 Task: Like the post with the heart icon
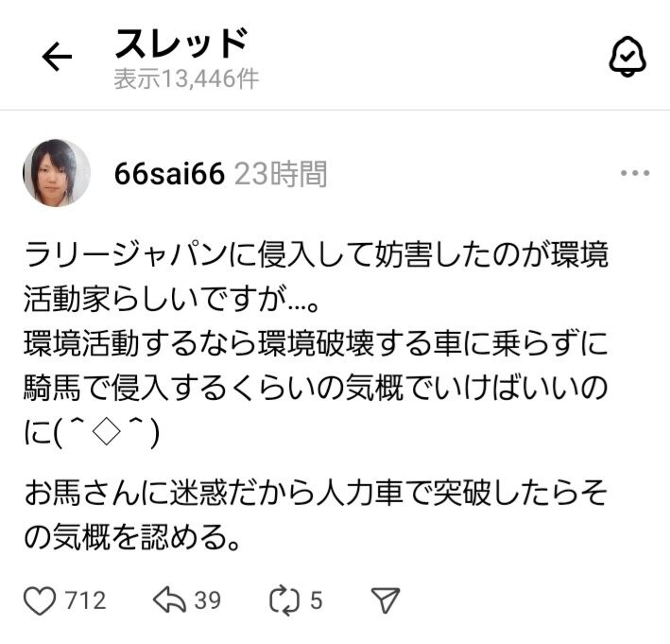pos(40,600)
